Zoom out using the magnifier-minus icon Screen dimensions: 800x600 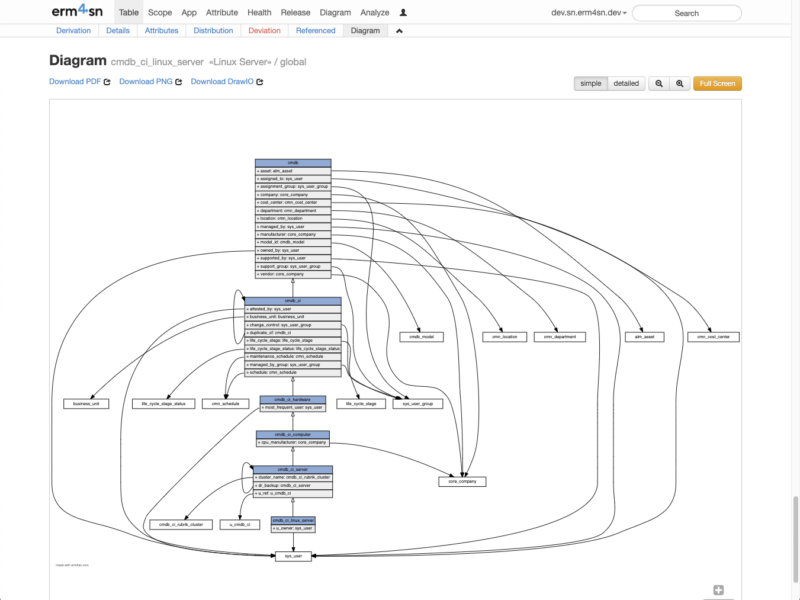679,85
